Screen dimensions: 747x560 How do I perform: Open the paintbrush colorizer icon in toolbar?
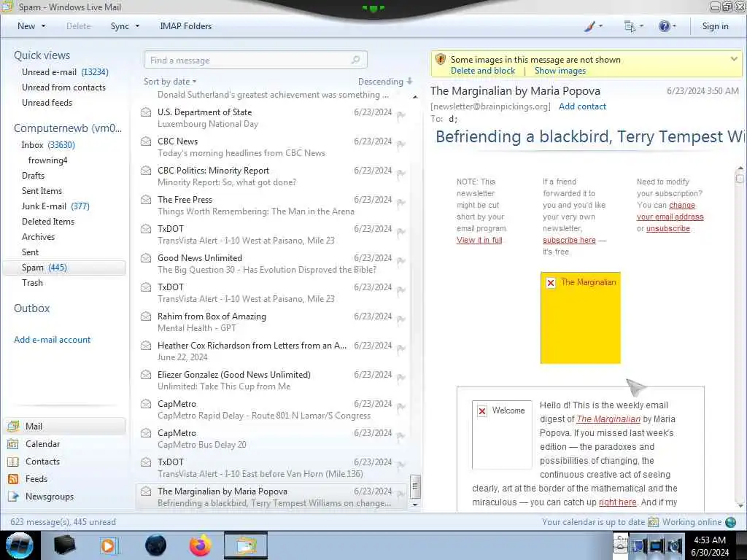coord(589,26)
